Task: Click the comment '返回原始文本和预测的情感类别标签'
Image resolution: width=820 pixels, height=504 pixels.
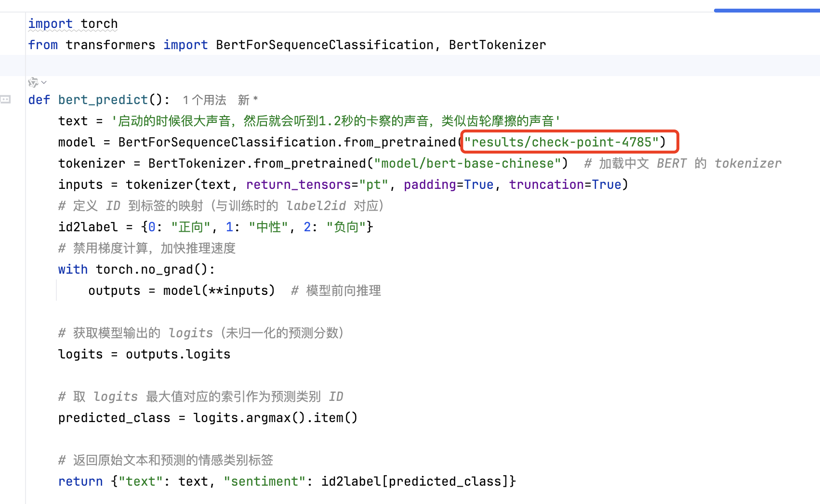Action: click(x=166, y=460)
